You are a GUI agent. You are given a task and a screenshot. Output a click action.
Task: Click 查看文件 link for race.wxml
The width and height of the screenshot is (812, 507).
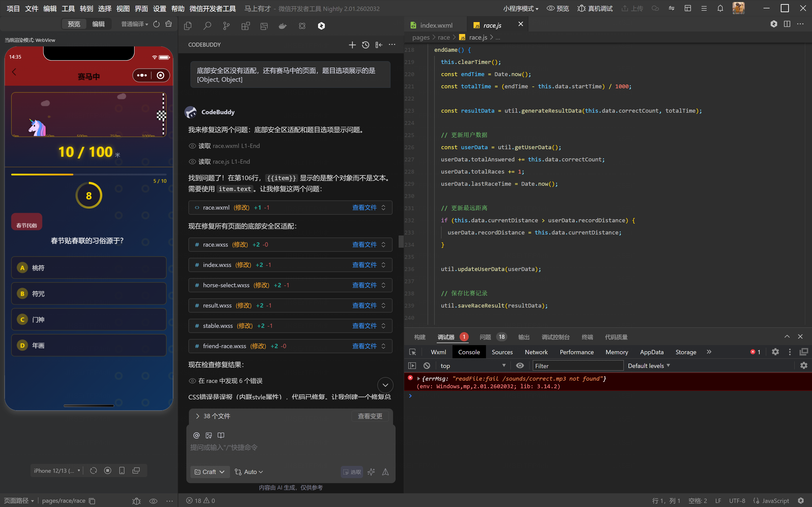click(364, 208)
